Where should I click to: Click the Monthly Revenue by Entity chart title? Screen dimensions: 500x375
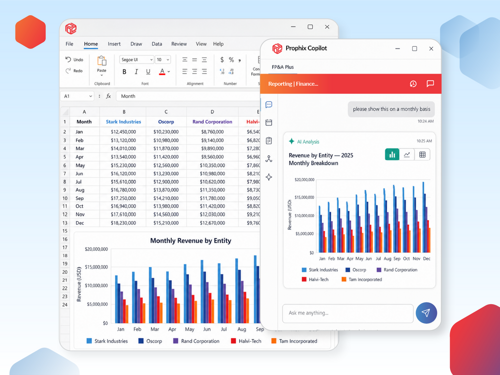click(191, 241)
